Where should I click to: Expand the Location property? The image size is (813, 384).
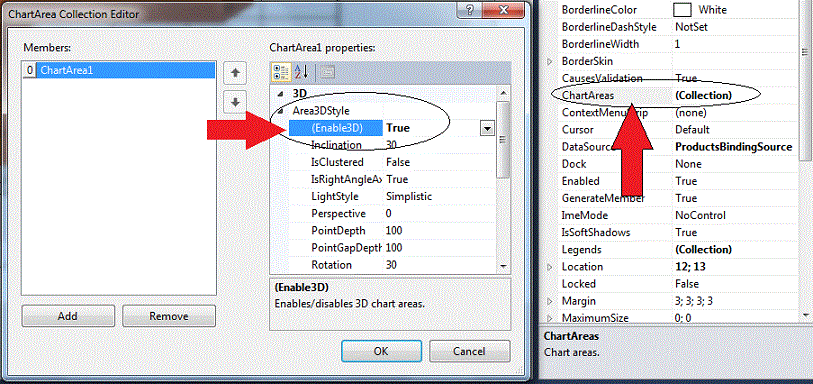(550, 267)
